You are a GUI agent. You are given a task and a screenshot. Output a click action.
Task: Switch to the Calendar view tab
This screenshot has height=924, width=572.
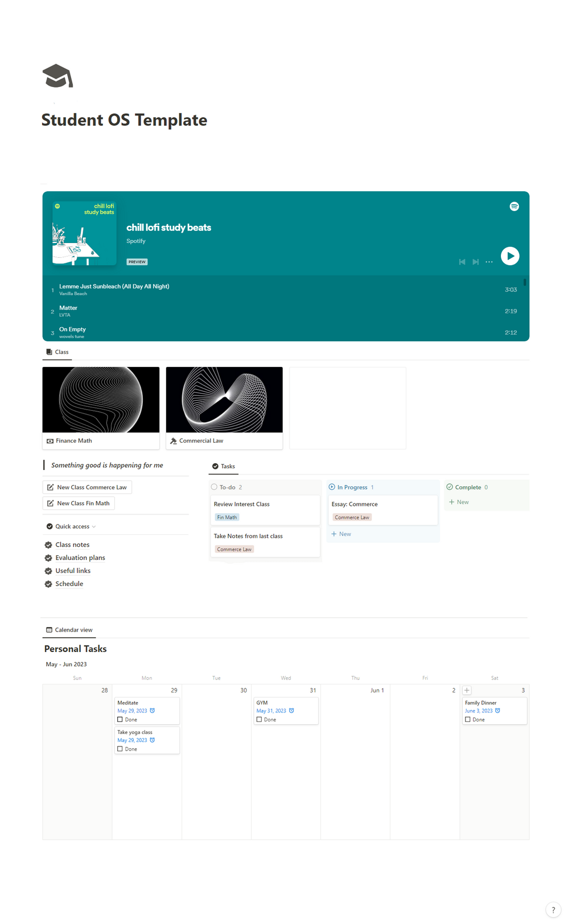(x=69, y=630)
